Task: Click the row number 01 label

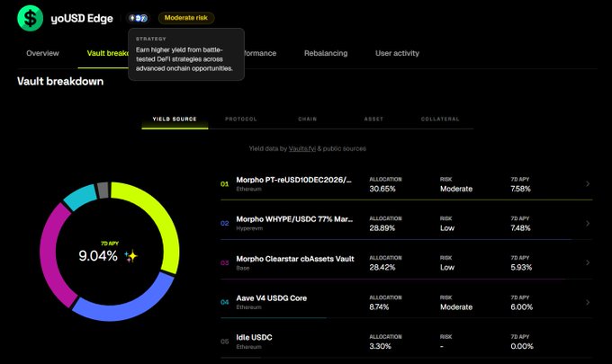Action: (225, 184)
